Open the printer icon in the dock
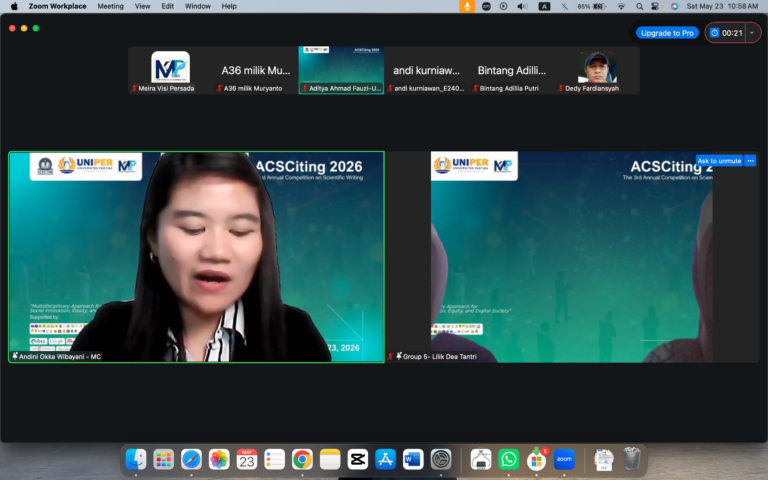The width and height of the screenshot is (768, 480). [481, 459]
